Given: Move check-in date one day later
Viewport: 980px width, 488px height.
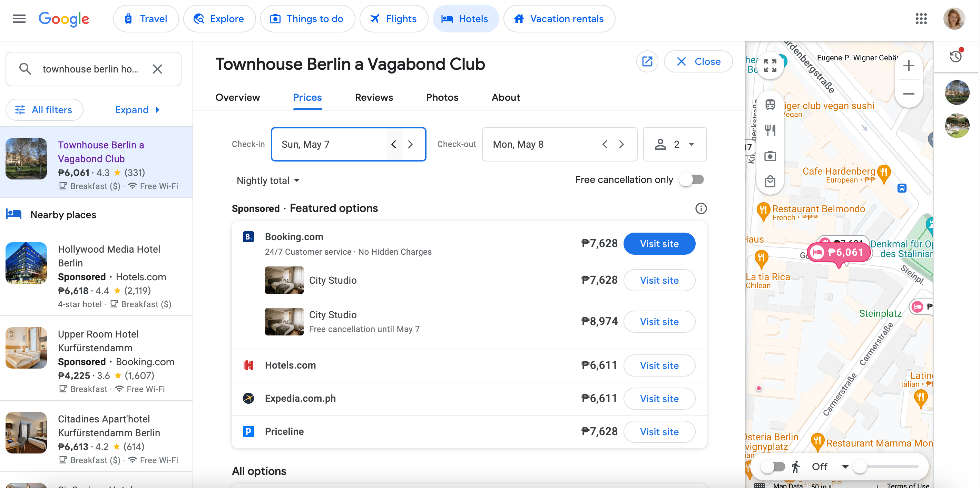Looking at the screenshot, I should [410, 144].
